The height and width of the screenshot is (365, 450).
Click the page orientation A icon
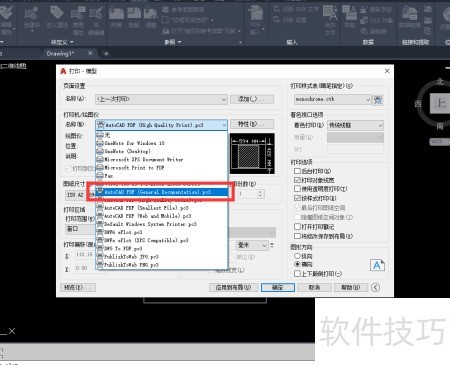point(377,265)
